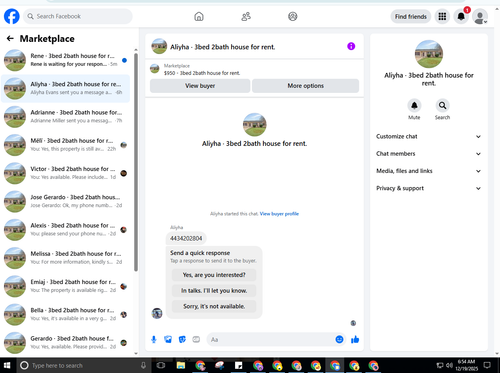Screen dimensions: 500x373
Task: Click conversation list scrollbar
Action: tap(136, 162)
